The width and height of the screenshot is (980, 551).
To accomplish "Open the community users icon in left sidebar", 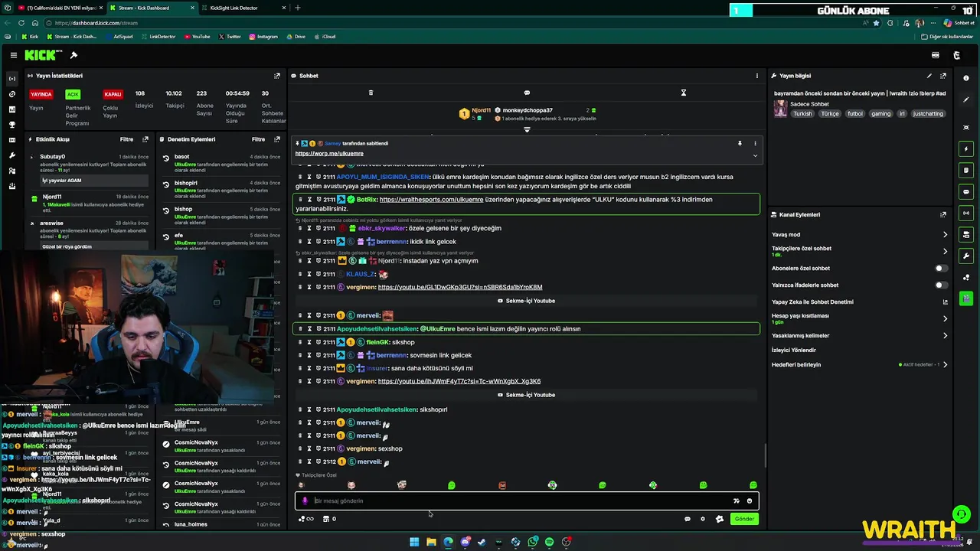I will (x=11, y=171).
